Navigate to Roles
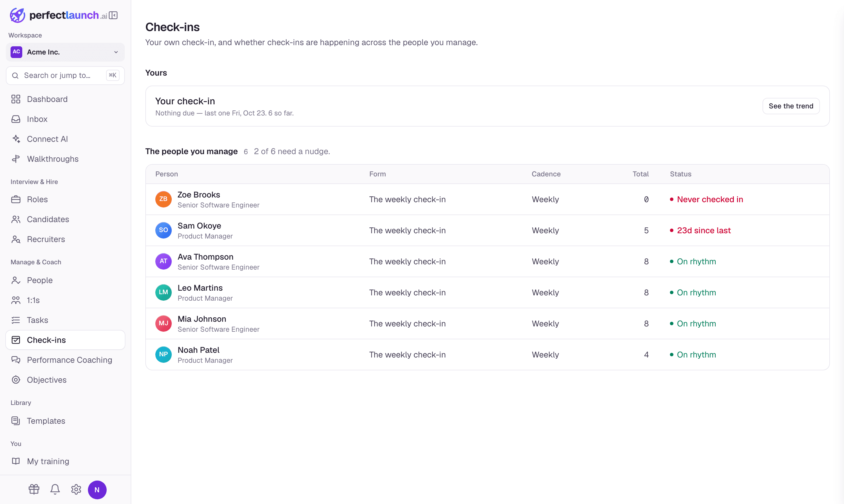This screenshot has width=844, height=504. (65, 199)
